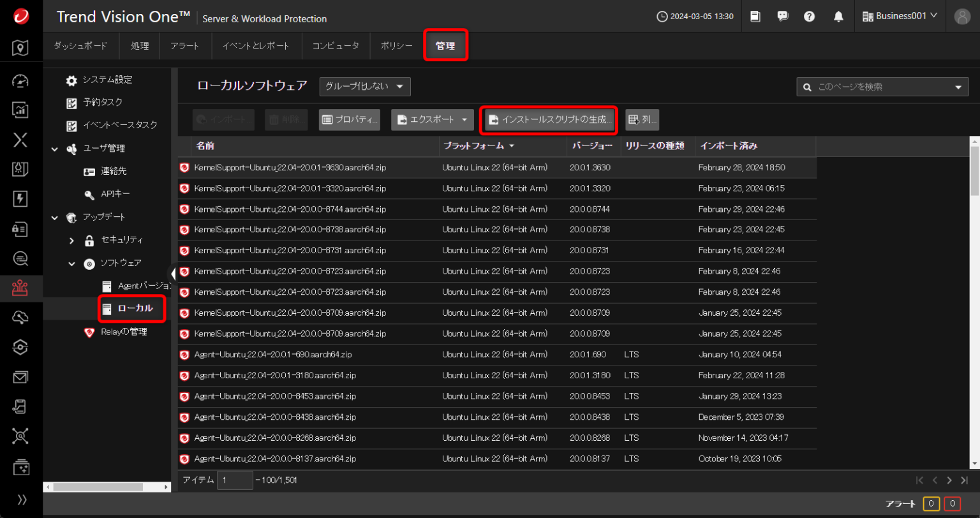Switch to the ポリシー tab

tap(396, 45)
